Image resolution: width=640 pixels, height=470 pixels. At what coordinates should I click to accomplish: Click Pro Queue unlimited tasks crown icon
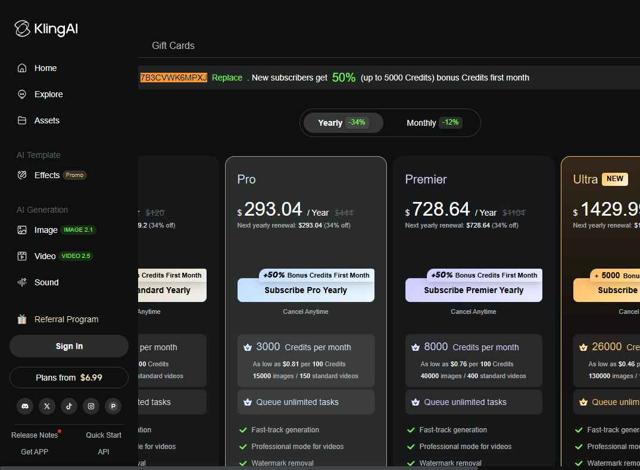click(247, 402)
